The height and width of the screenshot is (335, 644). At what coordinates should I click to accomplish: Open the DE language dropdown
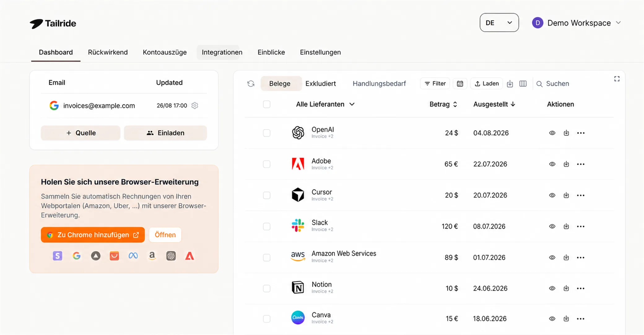pos(499,23)
